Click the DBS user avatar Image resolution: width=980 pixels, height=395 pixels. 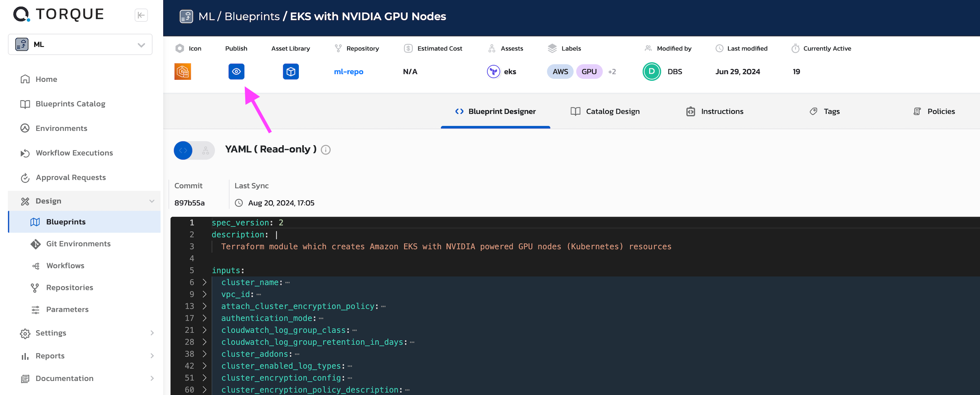(x=651, y=72)
